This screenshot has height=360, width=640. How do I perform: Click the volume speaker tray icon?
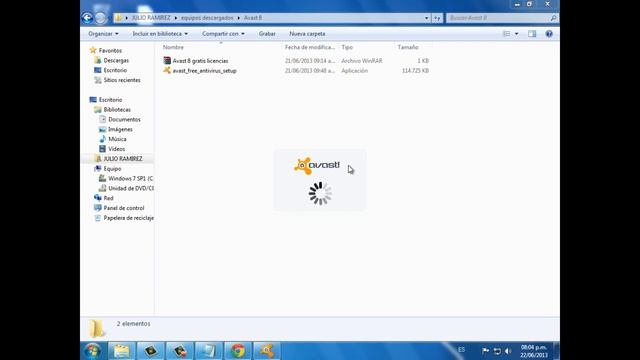(508, 351)
